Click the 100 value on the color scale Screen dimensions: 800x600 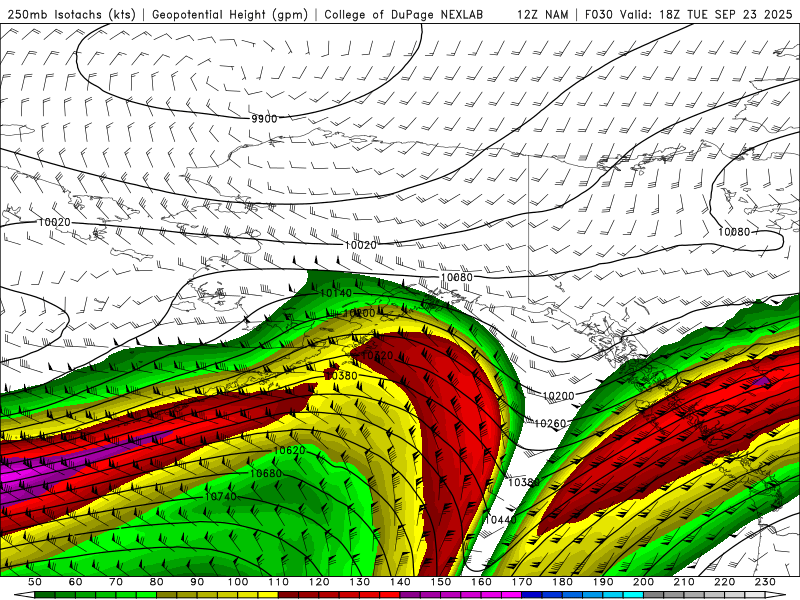[238, 582]
